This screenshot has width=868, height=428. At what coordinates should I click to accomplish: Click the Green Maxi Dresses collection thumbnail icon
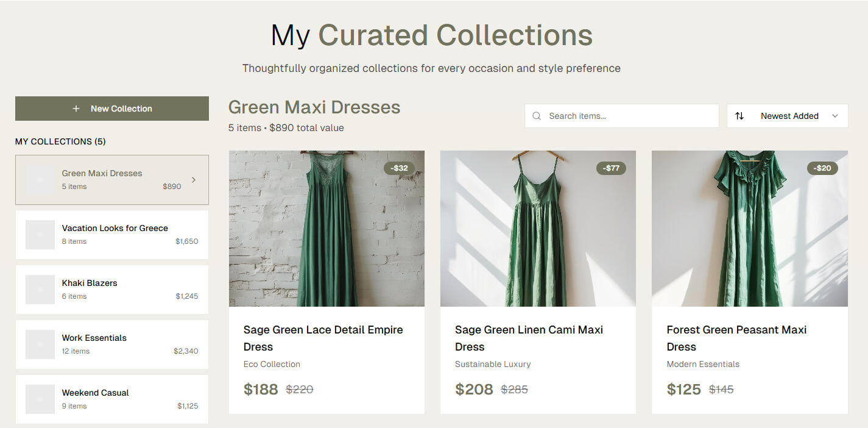pyautogui.click(x=40, y=180)
